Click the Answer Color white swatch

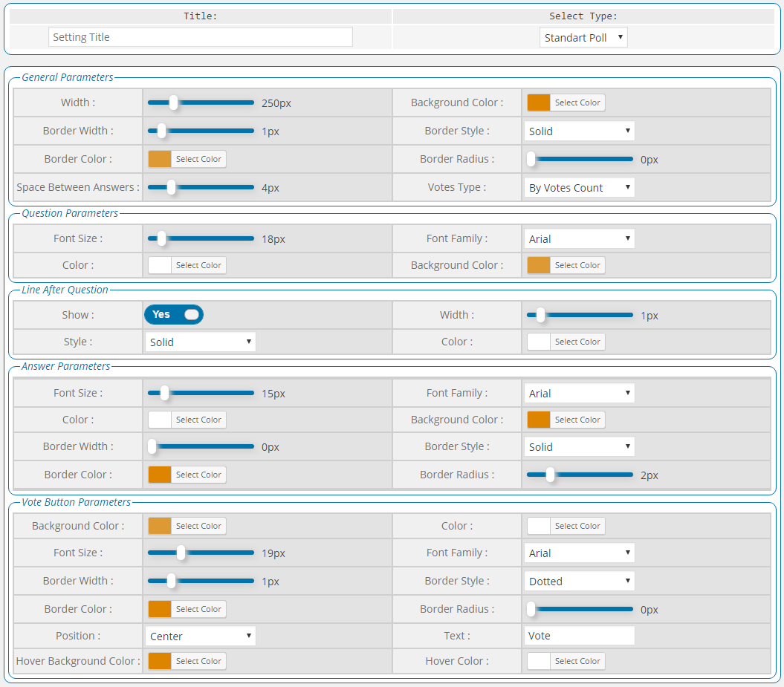160,420
